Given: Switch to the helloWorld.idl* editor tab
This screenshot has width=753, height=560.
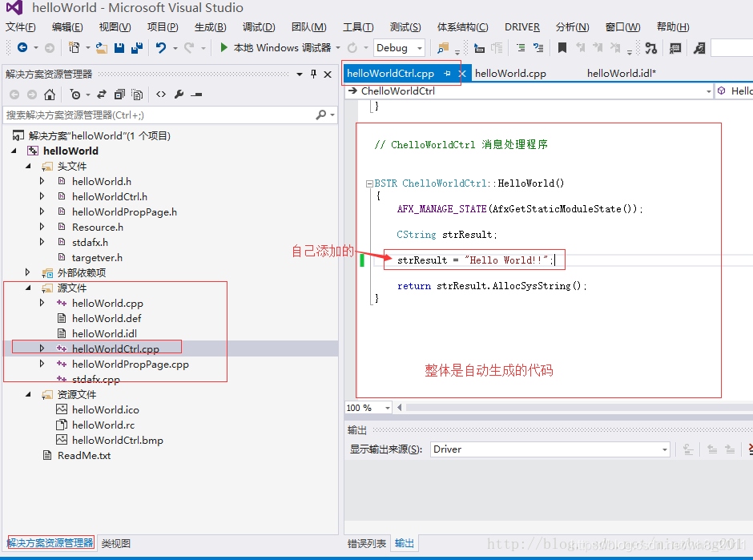Looking at the screenshot, I should tap(622, 74).
